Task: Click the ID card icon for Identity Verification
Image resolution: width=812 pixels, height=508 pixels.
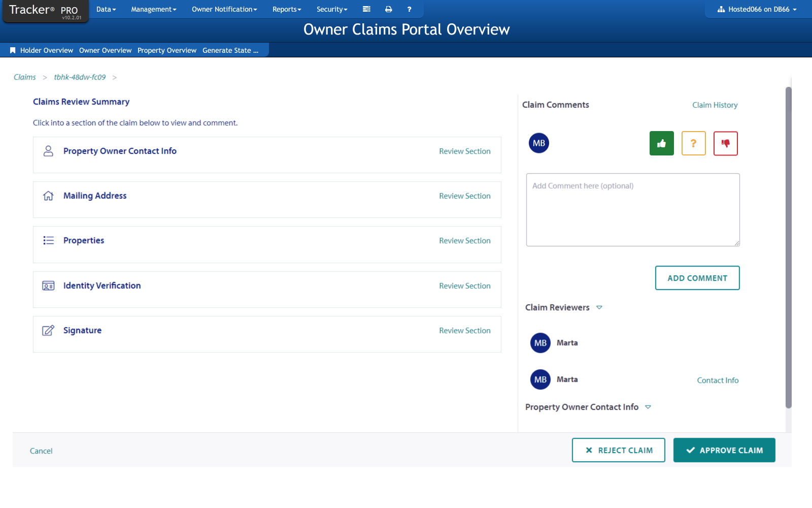Action: [x=48, y=285]
